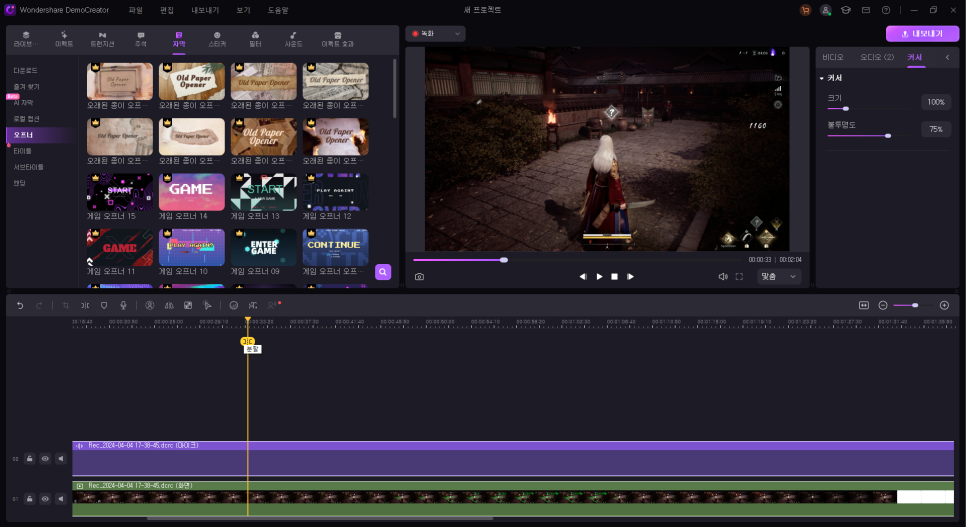Open the 도움말 menu

pos(278,10)
